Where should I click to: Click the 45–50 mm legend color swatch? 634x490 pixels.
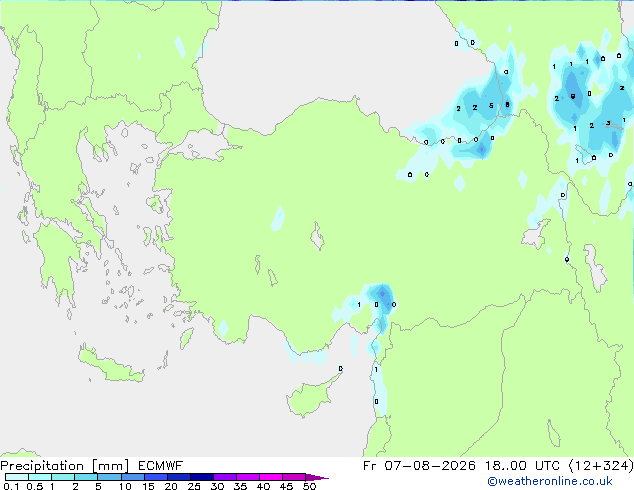(294, 477)
